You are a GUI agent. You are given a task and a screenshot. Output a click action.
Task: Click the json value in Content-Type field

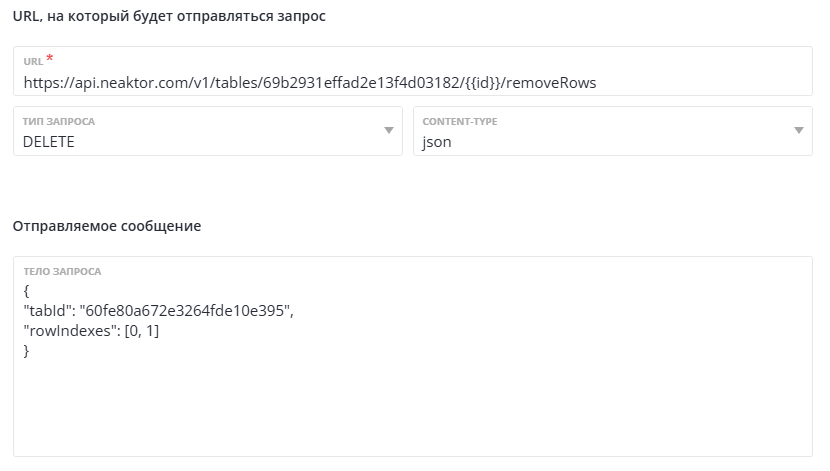[x=437, y=142]
